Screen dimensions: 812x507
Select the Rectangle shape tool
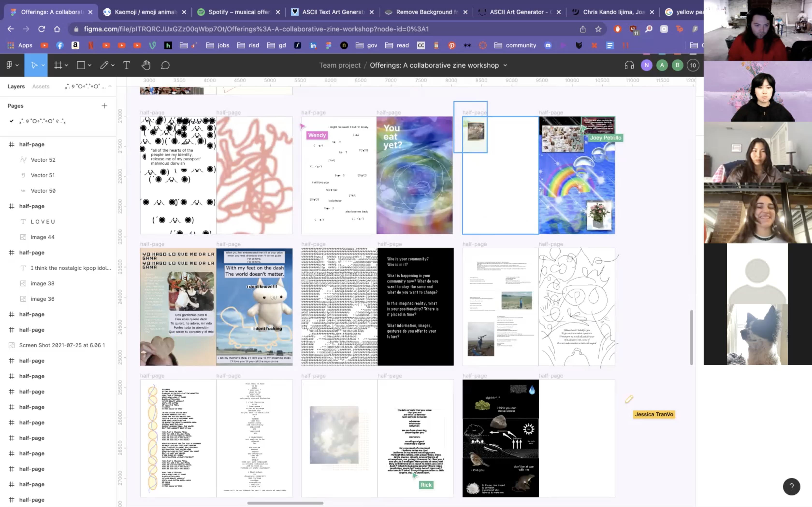click(x=81, y=65)
